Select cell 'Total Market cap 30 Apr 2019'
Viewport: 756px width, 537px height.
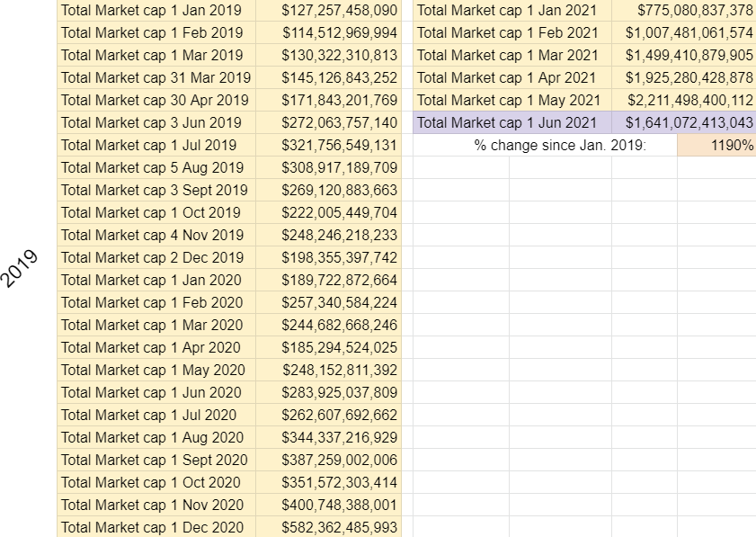156,101
